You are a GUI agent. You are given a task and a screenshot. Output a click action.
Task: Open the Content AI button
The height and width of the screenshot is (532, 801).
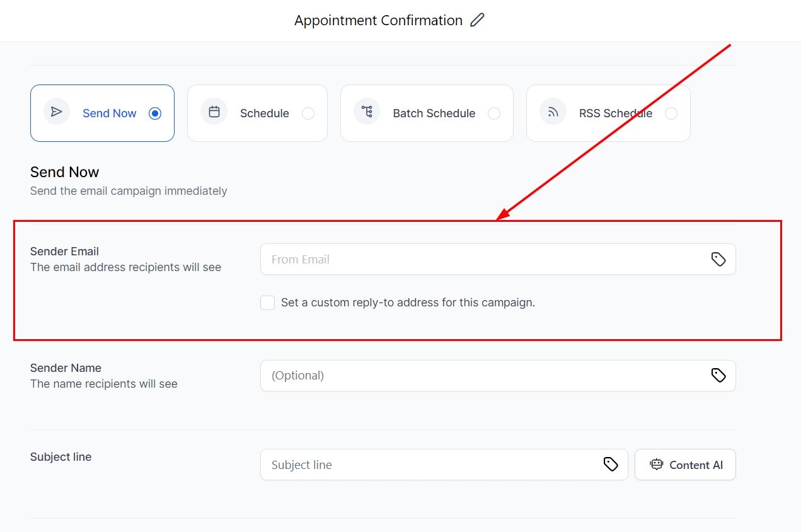coord(685,465)
